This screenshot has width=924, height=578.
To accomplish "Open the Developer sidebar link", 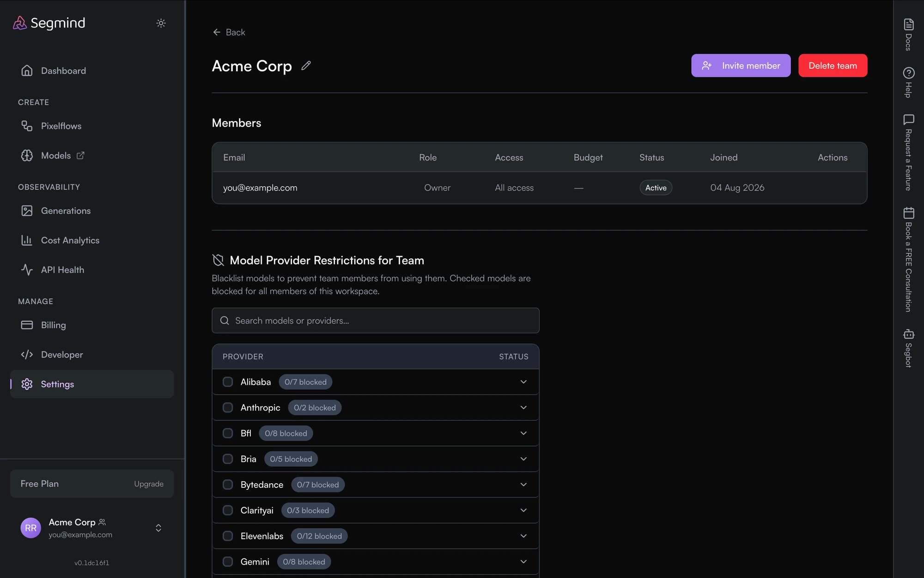I will click(92, 355).
